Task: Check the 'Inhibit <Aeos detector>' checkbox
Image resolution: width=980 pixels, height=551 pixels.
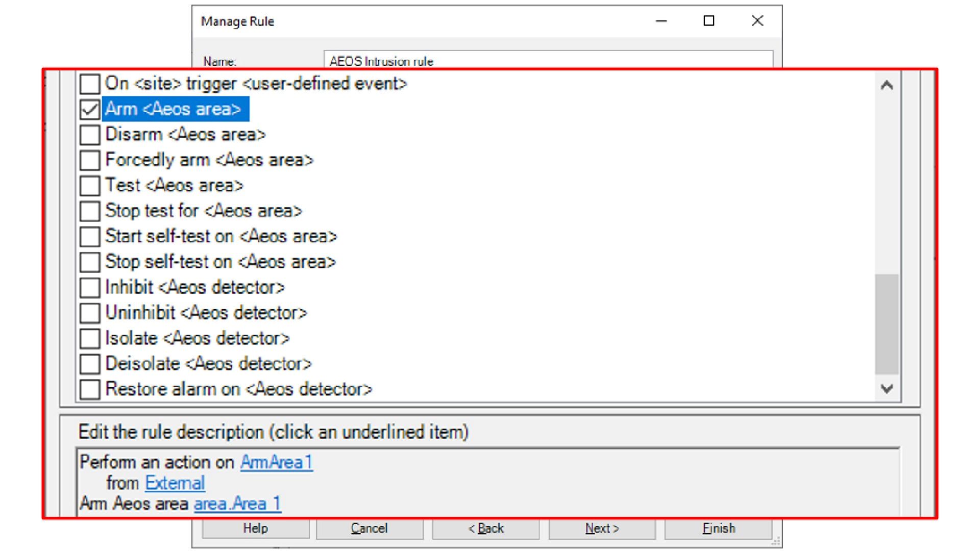Action: click(x=90, y=288)
